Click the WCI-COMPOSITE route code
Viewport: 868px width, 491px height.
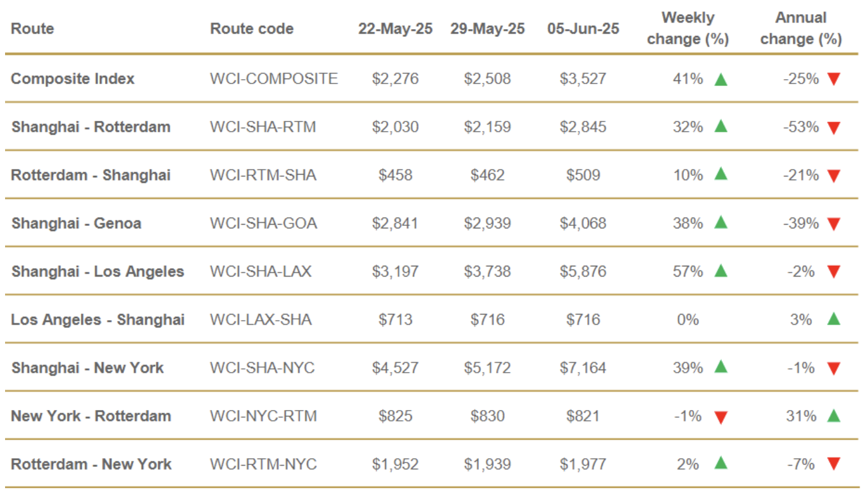point(274,79)
